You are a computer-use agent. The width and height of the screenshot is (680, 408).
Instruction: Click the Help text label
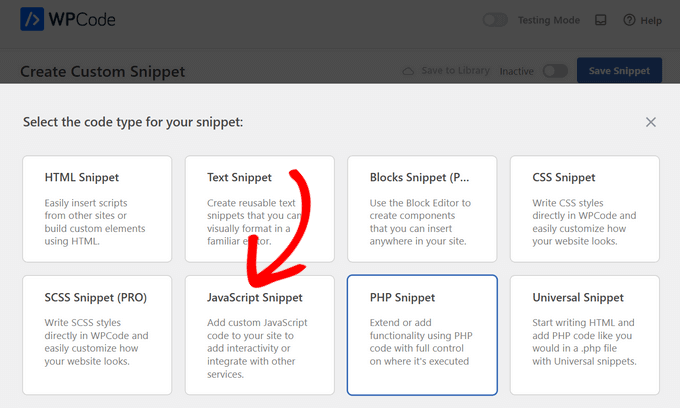pos(651,20)
